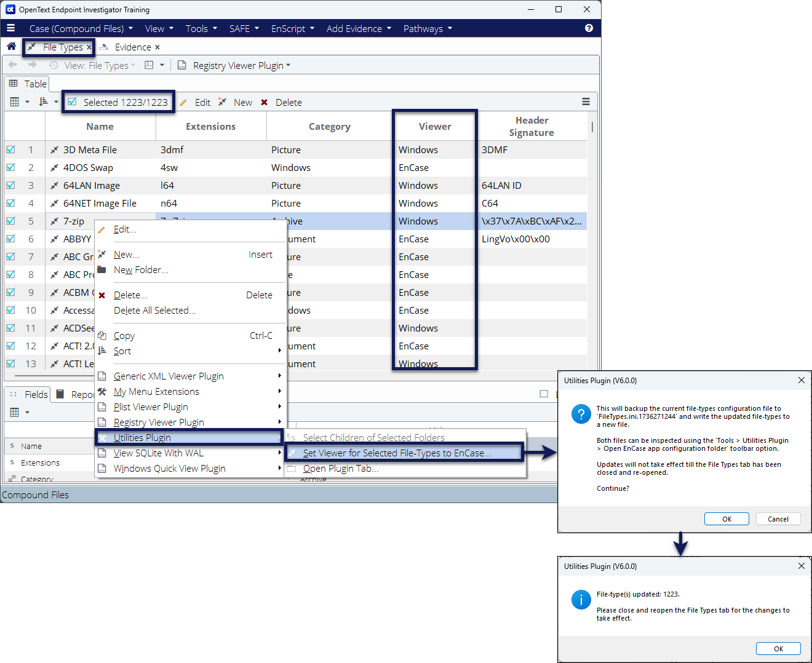Open the SAFE dropdown menu
Image resolution: width=812 pixels, height=663 pixels.
point(244,28)
